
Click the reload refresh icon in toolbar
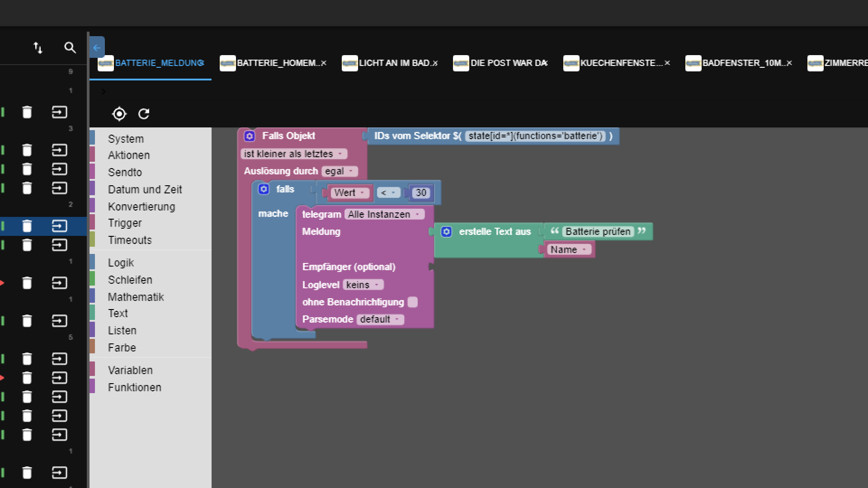144,114
